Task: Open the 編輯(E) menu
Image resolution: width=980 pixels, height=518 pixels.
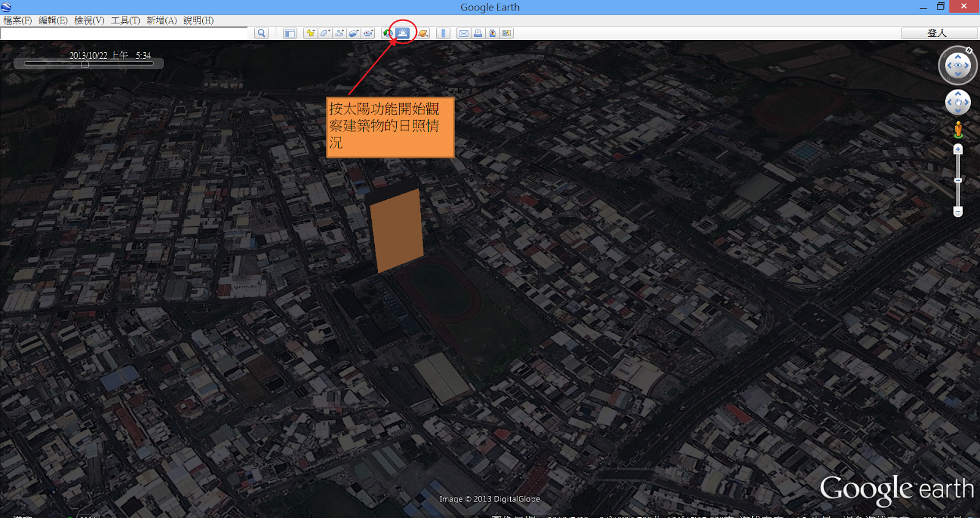Action: click(x=53, y=20)
